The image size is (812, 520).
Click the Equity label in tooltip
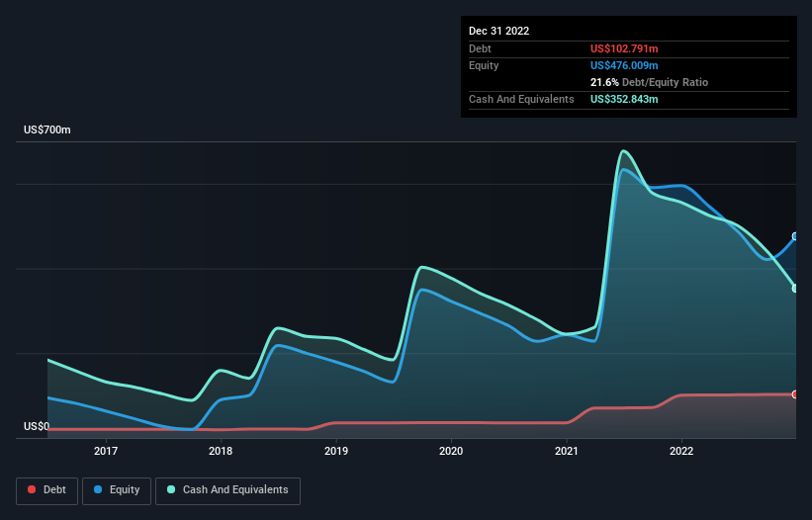tap(484, 65)
